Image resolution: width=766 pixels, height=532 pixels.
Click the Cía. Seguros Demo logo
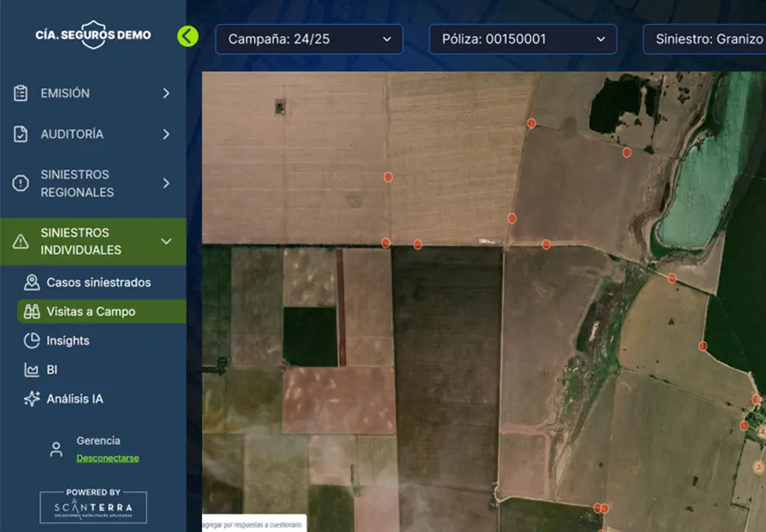click(x=92, y=35)
